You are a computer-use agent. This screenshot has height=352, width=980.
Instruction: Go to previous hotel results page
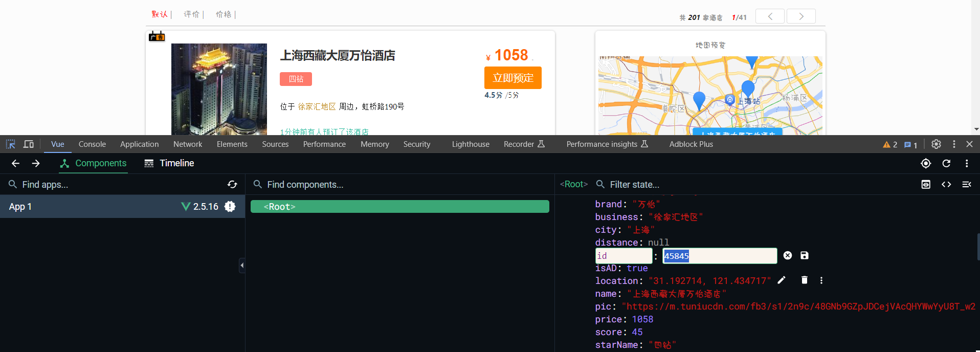(x=770, y=16)
